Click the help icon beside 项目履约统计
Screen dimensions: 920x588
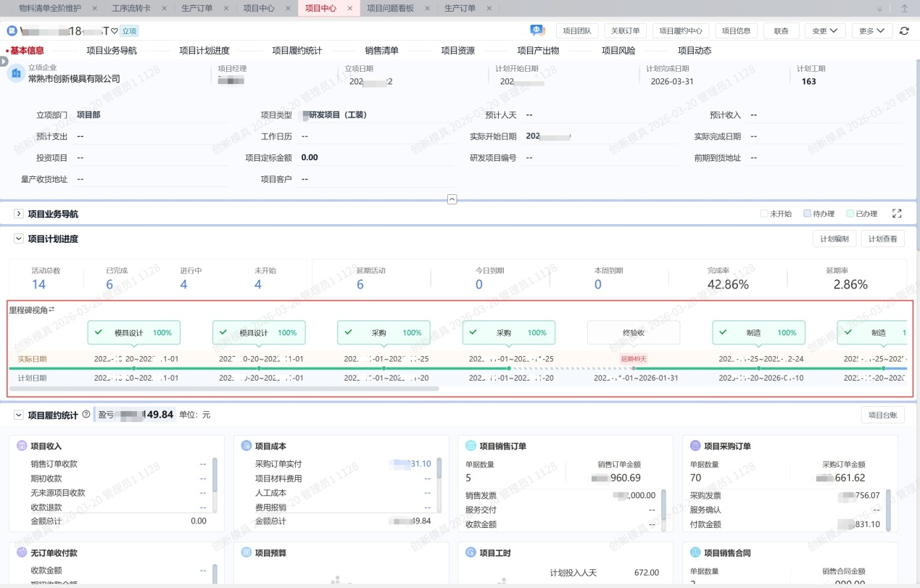coord(86,415)
